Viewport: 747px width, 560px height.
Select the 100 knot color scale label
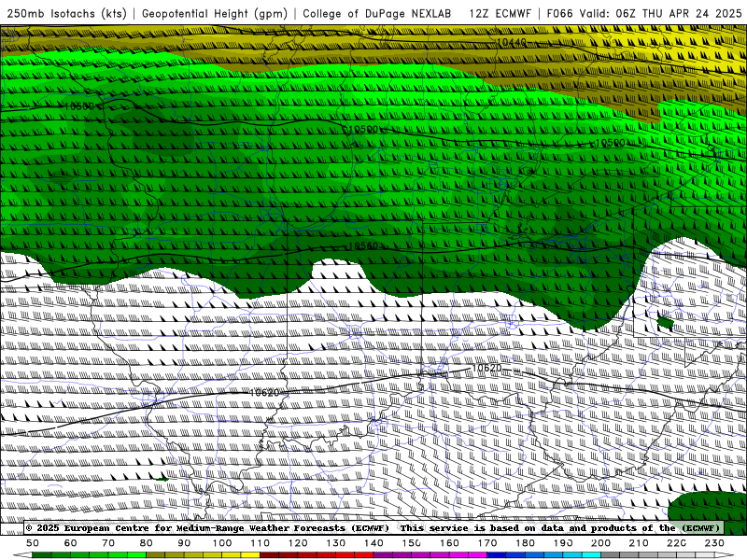tap(222, 543)
